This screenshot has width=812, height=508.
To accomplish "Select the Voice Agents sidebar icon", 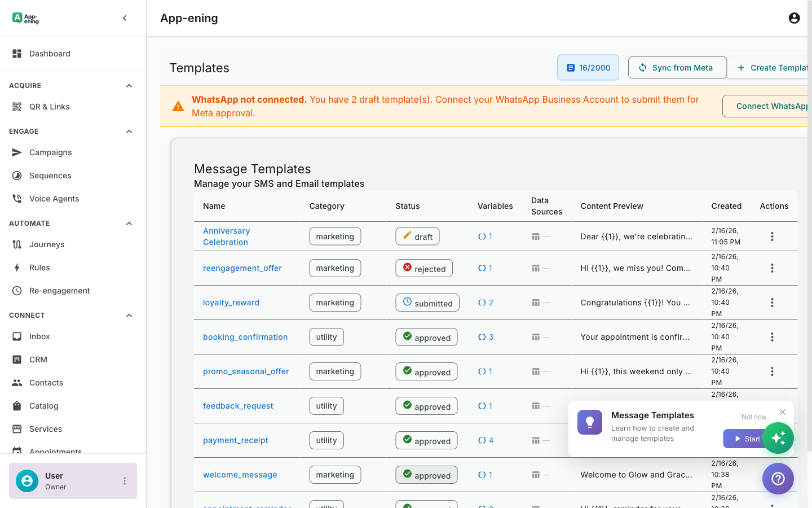I will click(x=16, y=198).
